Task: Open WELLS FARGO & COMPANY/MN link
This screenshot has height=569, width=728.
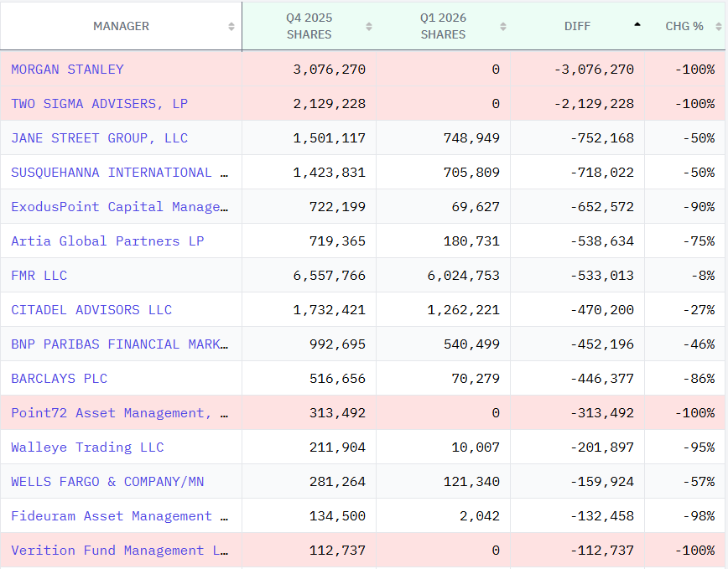Action: [107, 481]
